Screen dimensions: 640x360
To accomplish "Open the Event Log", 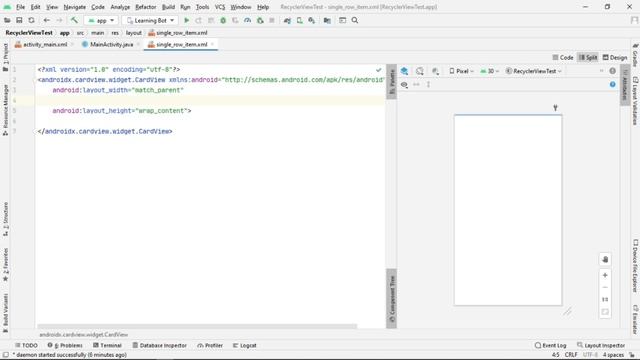I will 550,345.
